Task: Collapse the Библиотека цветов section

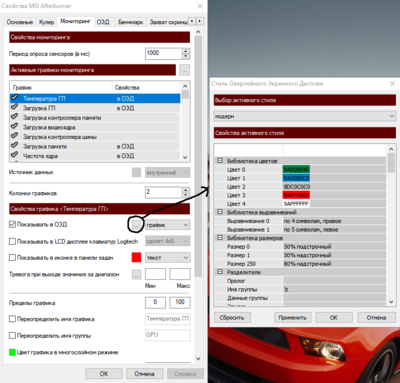Action: pyautogui.click(x=220, y=161)
